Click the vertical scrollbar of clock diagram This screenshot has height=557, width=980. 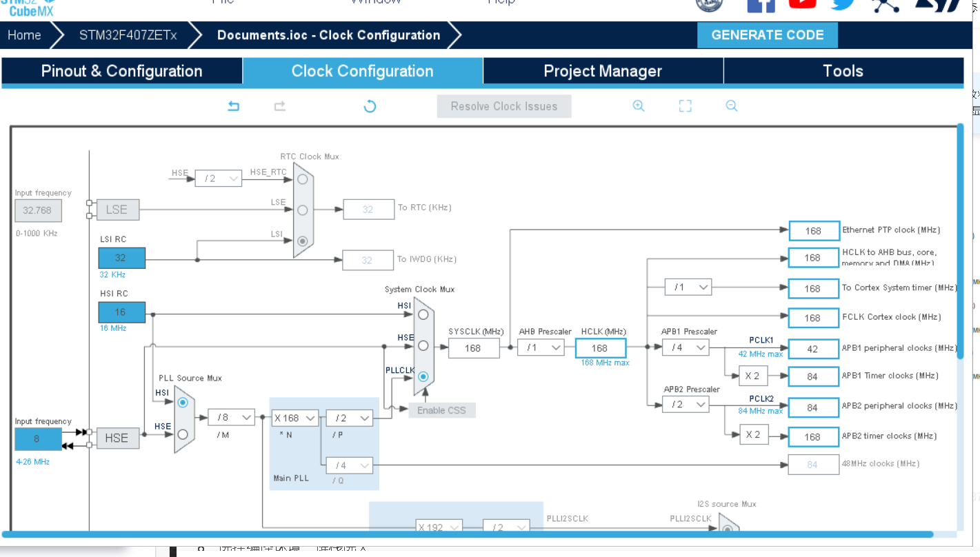(961, 241)
